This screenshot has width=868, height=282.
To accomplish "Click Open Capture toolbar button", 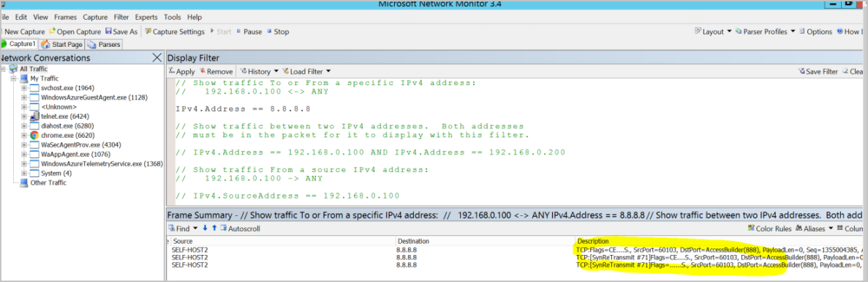I will (75, 31).
